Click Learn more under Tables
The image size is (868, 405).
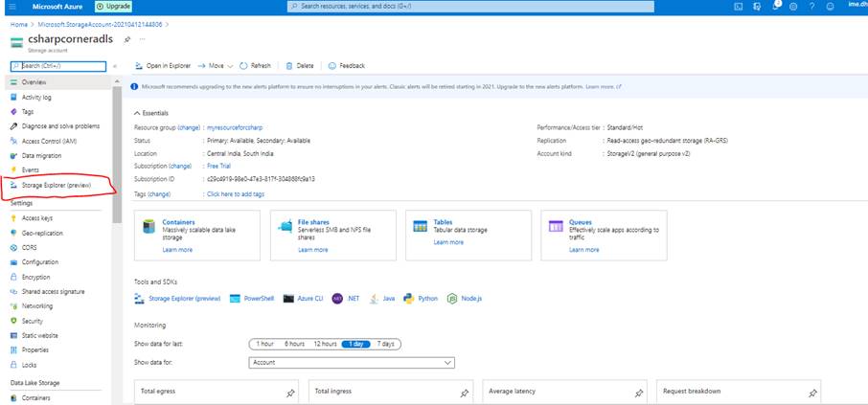448,242
